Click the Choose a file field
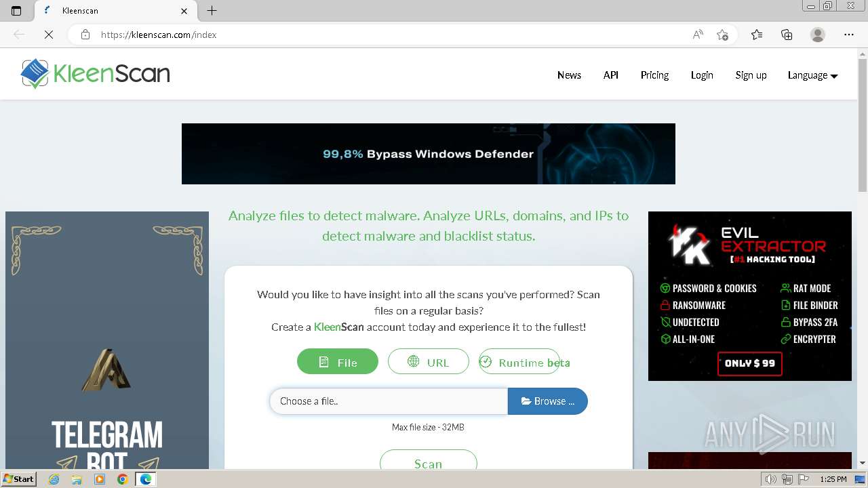Screen dimensions: 868x488 (389, 401)
